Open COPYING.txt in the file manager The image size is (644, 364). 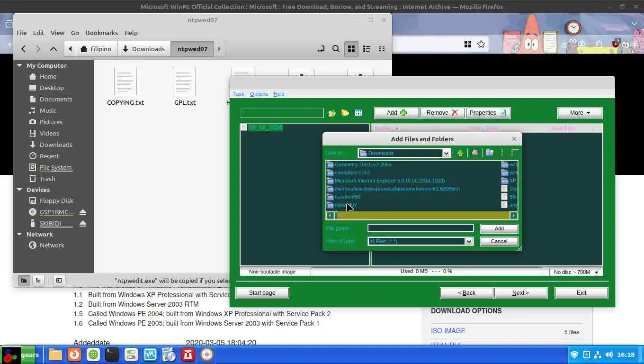pyautogui.click(x=125, y=86)
